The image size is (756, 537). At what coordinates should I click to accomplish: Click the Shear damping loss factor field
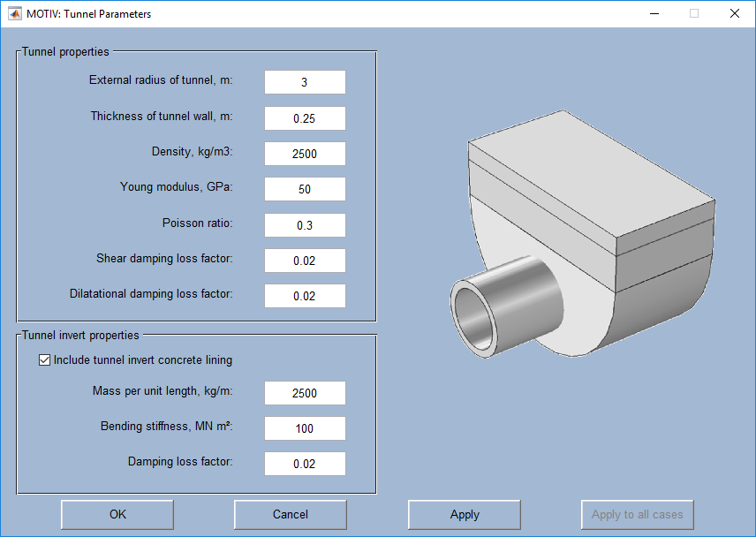click(305, 261)
